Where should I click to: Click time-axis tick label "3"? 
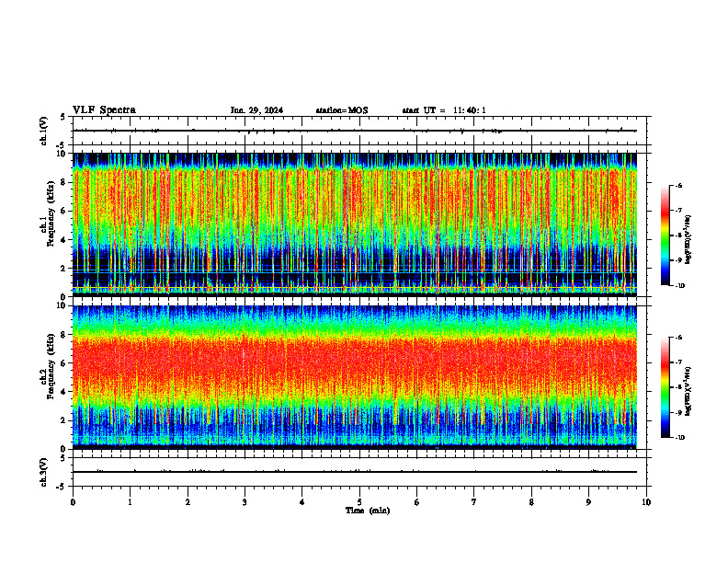tap(245, 502)
